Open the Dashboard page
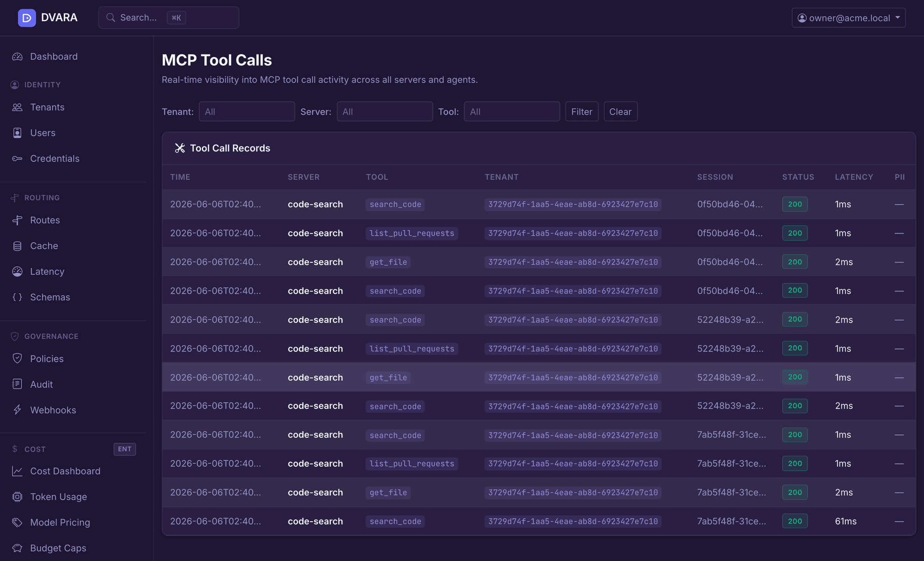 point(54,57)
